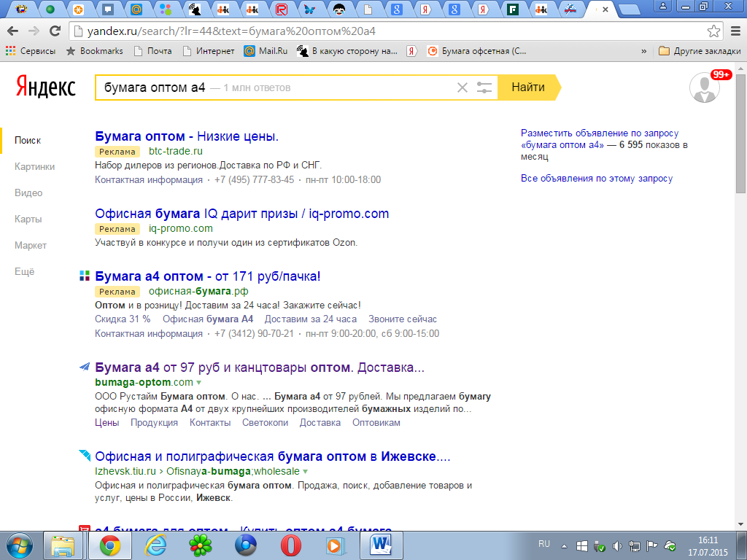Screen dimensions: 747x560
Task: Open advanced search settings sliders icon
Action: coord(484,87)
